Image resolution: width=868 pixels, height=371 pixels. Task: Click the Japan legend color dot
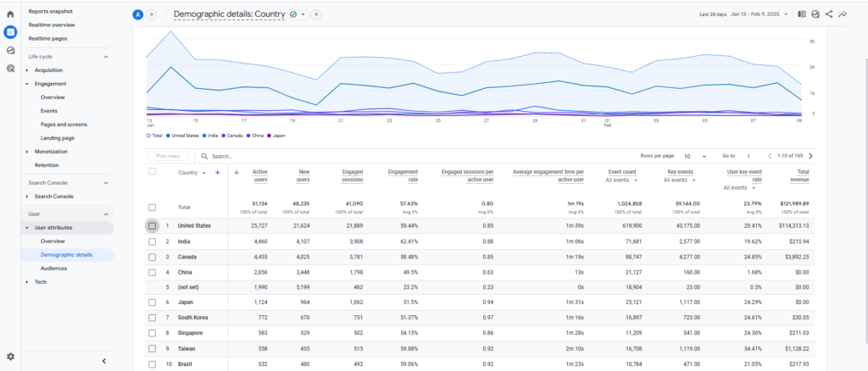(270, 135)
